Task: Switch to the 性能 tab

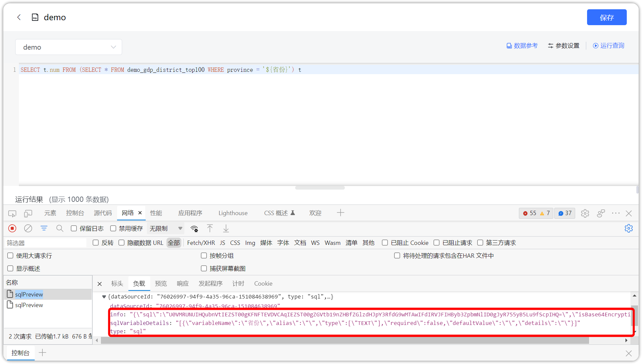Action: (156, 213)
